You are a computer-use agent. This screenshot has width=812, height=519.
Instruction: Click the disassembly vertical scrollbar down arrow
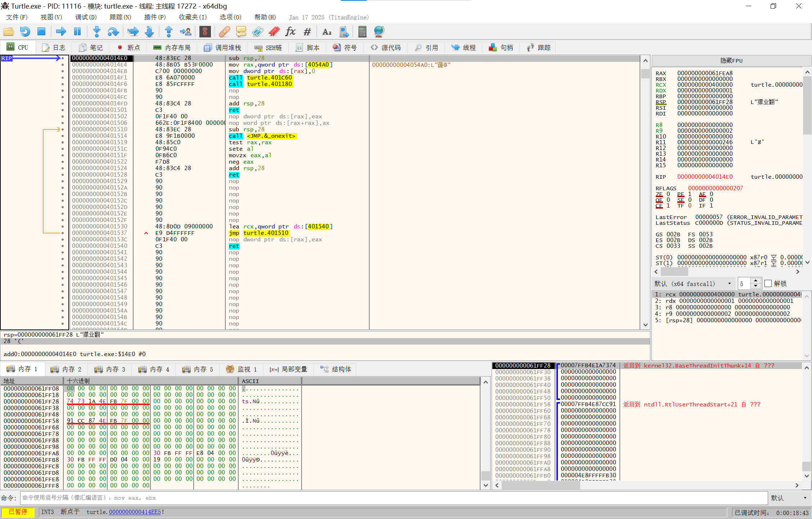coord(645,325)
